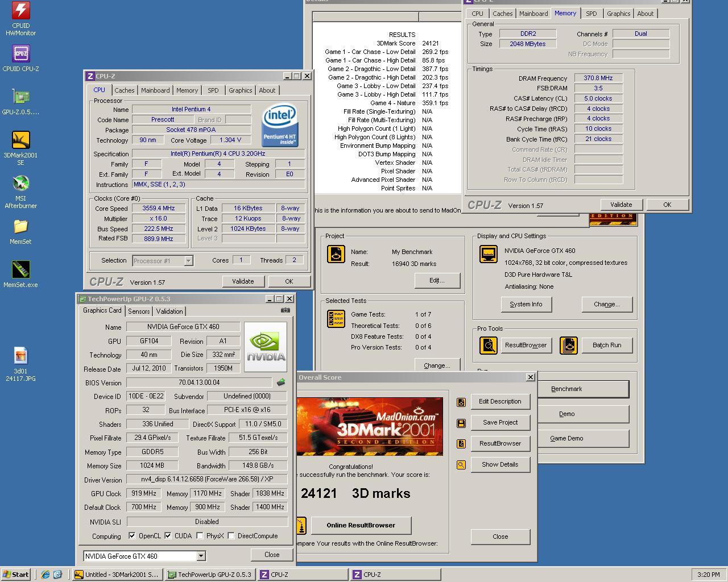Click the Display settings monitor icon

pos(488,254)
